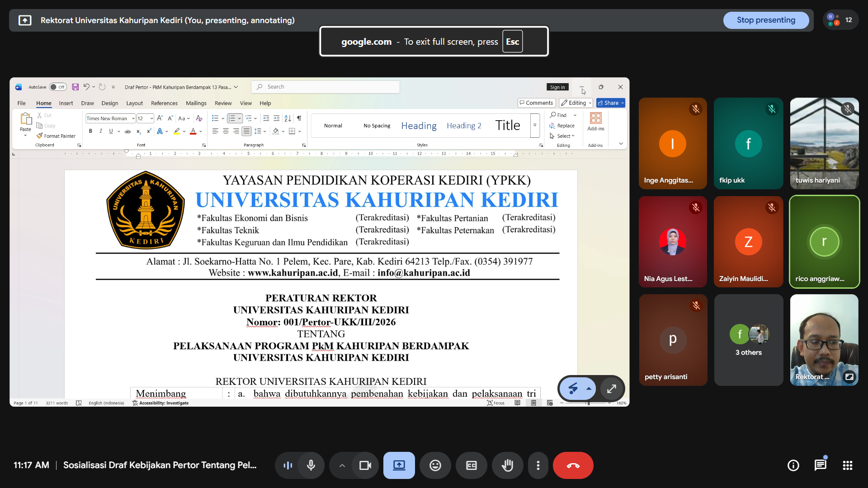Viewport: 868px width, 488px height.
Task: Switch to Web Layout view in status bar
Action: (550, 403)
